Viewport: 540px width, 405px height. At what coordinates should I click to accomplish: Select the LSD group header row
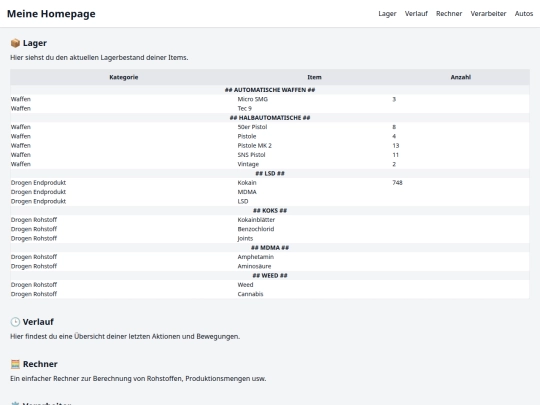270,174
